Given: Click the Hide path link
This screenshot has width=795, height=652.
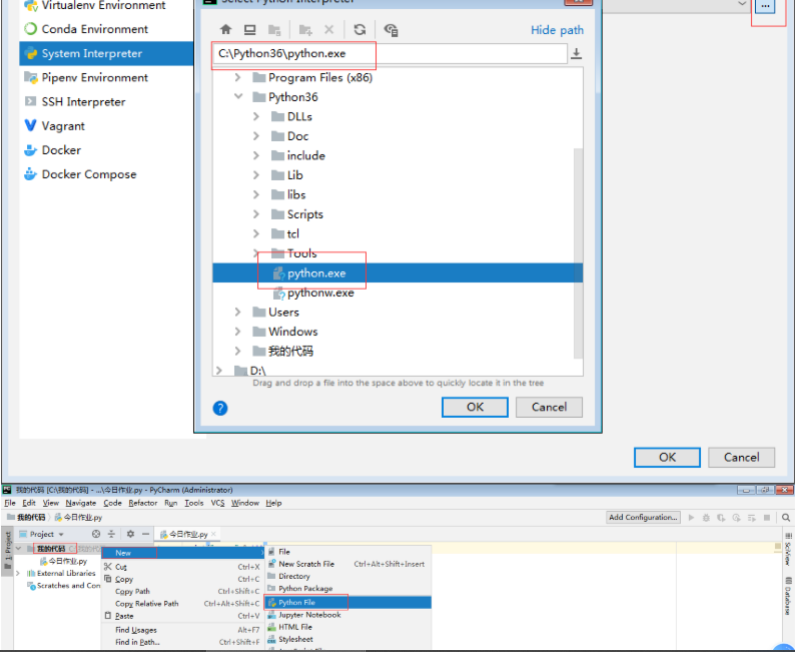Looking at the screenshot, I should pos(557,30).
